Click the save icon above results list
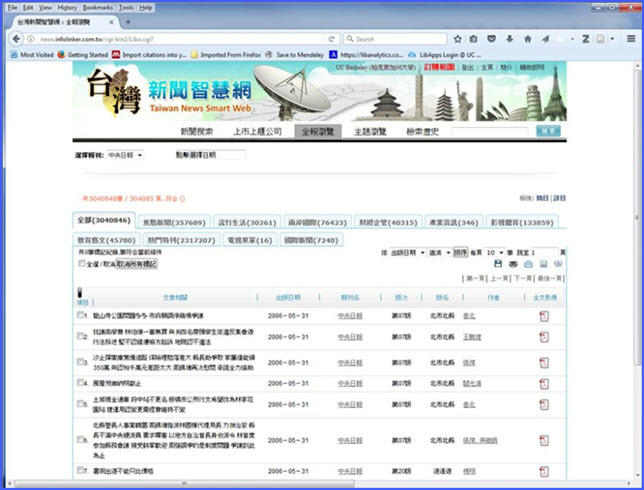Viewport: 644px width, 490px height. 498,263
